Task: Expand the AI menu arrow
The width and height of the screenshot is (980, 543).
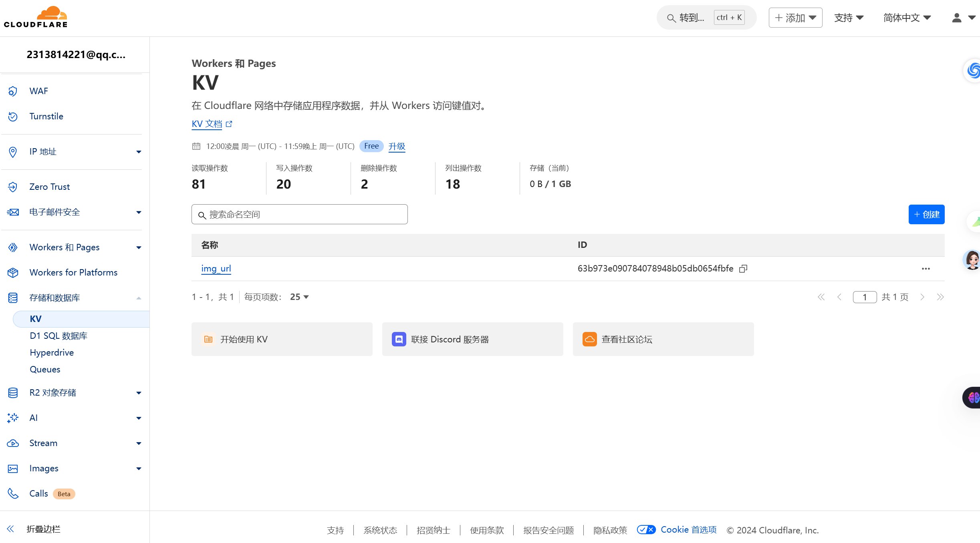Action: [139, 418]
